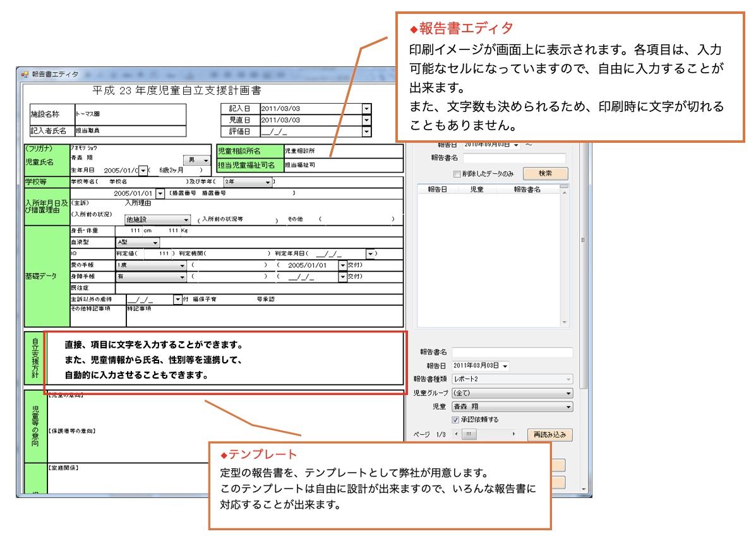Open the gender dropdown showing 男
Image resolution: width=756 pixels, height=541 pixels.
(196, 160)
